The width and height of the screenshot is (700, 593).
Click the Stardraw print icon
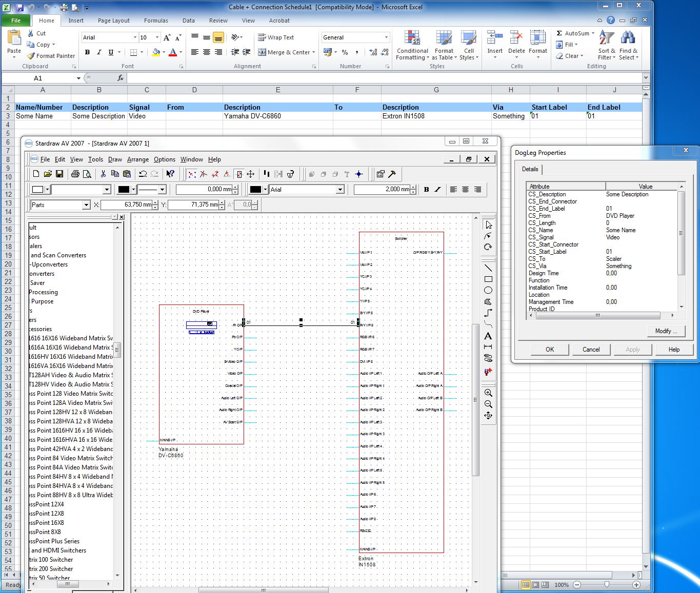point(75,174)
